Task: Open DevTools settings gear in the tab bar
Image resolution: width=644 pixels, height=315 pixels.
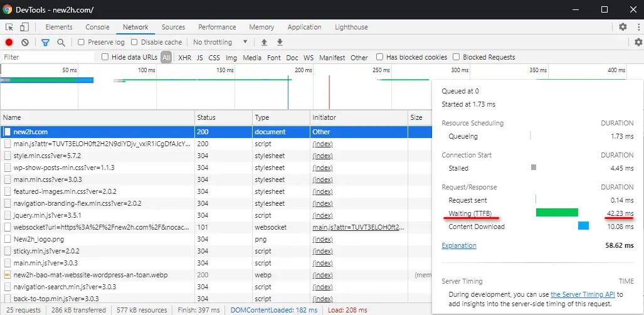Action: pos(623,27)
